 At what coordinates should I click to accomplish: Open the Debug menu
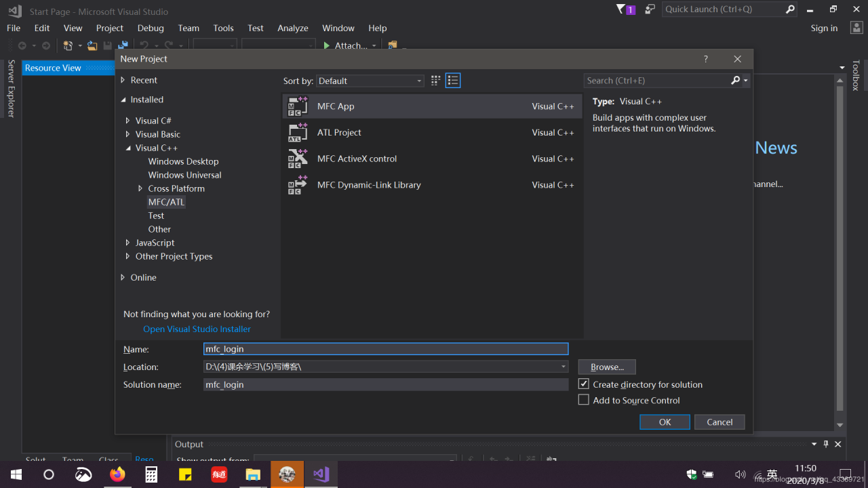pos(151,28)
